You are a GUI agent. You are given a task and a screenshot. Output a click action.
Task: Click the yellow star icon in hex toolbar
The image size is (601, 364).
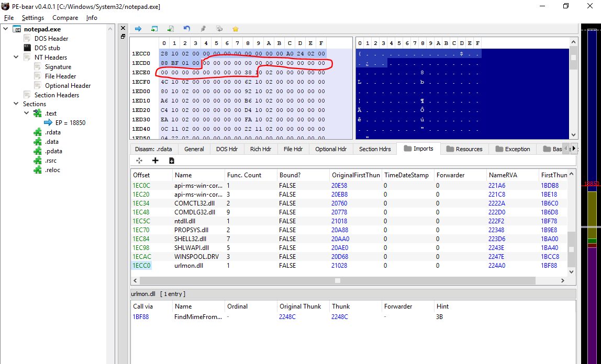click(235, 29)
